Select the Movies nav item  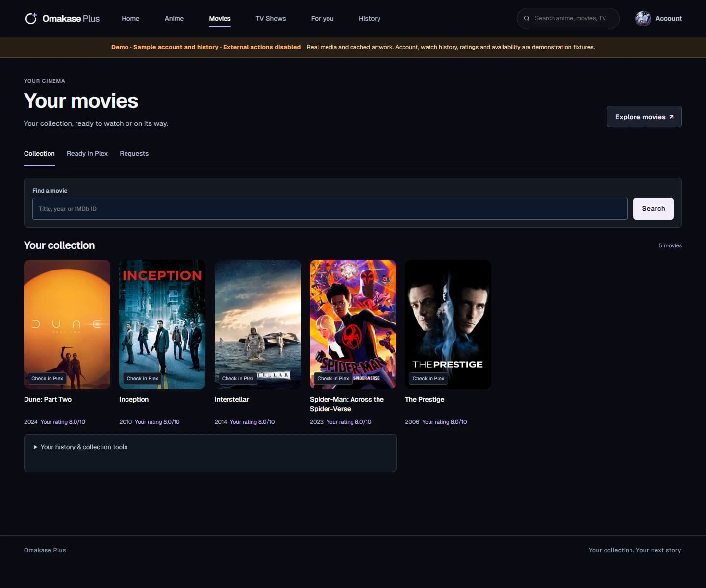[220, 18]
